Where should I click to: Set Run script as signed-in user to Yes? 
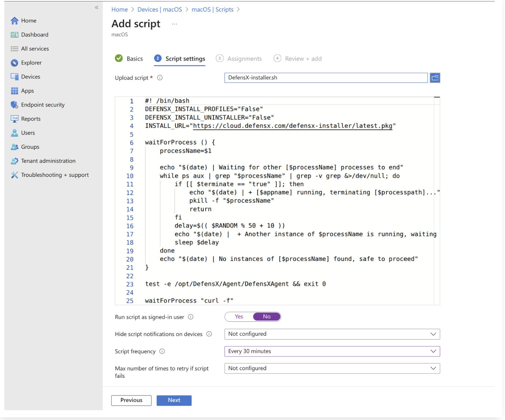pos(239,317)
